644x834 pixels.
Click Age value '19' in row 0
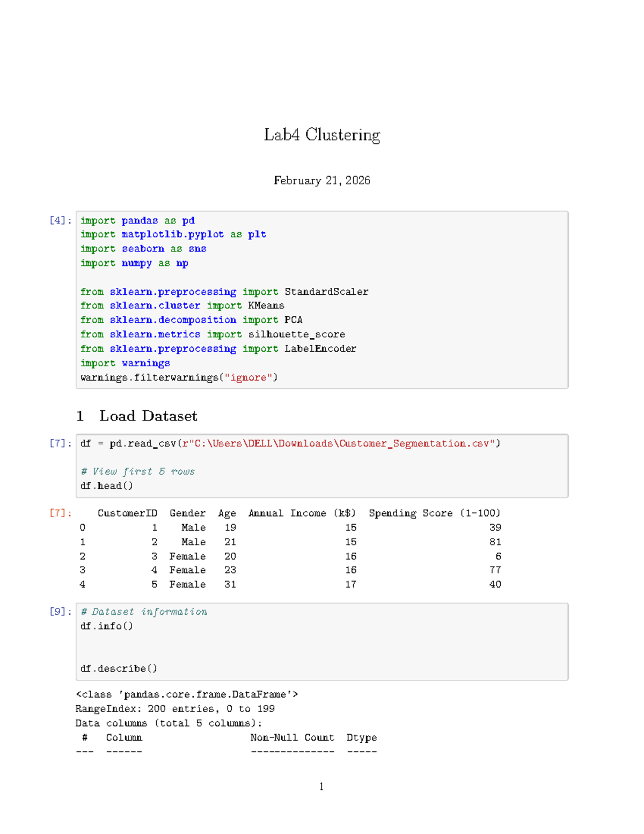tap(230, 527)
